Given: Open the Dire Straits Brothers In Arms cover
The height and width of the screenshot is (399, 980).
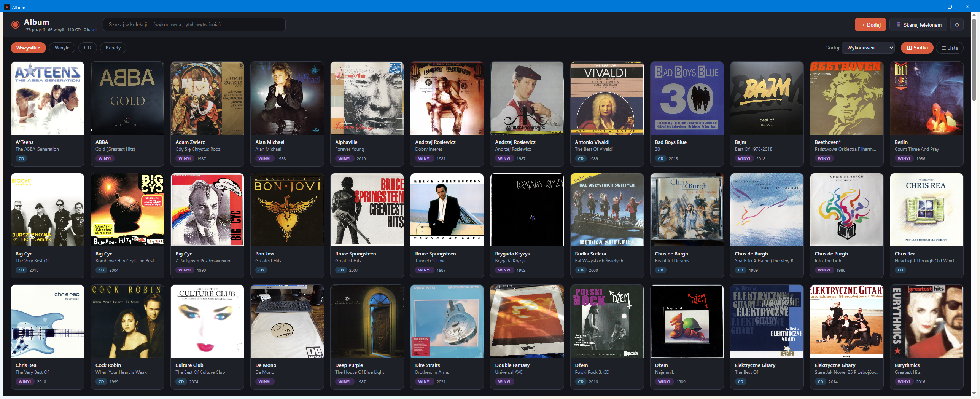Looking at the screenshot, I should click(x=447, y=321).
